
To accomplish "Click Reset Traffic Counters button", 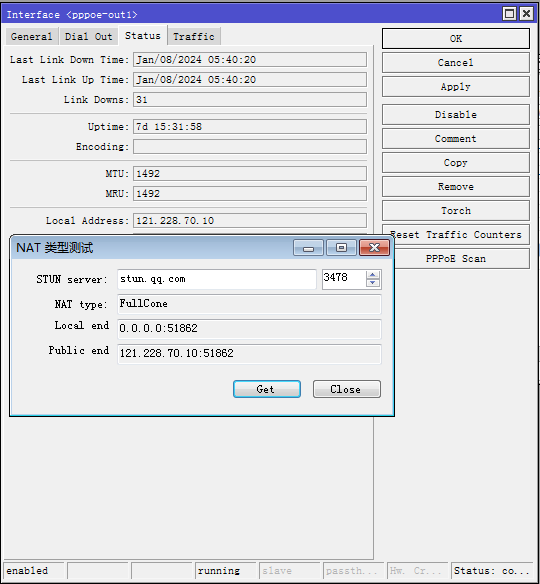I will point(456,235).
